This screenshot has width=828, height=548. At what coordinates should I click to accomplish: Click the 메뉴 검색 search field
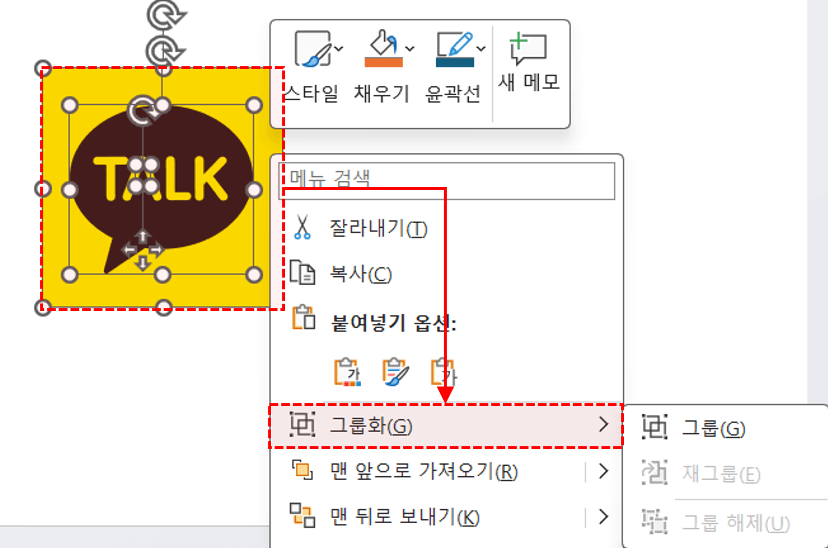coord(447,181)
